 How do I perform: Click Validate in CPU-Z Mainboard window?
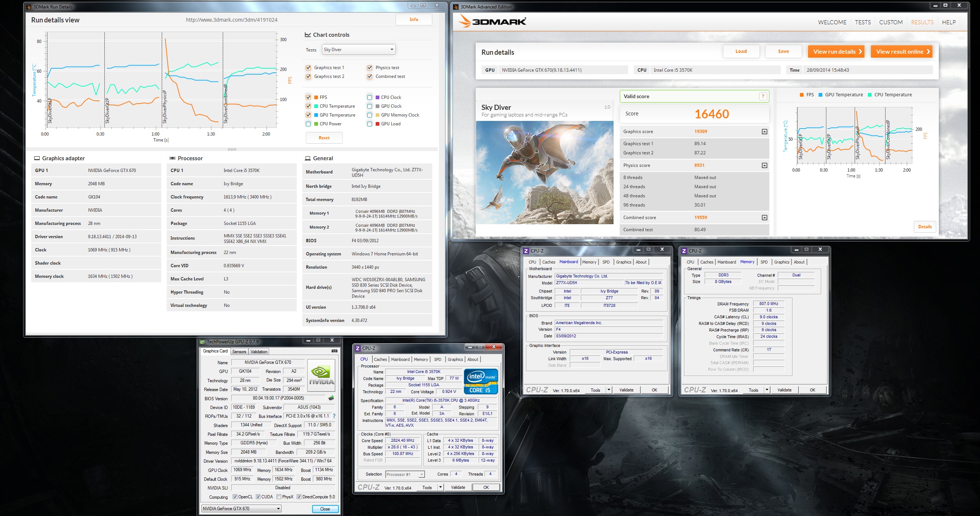pyautogui.click(x=626, y=390)
